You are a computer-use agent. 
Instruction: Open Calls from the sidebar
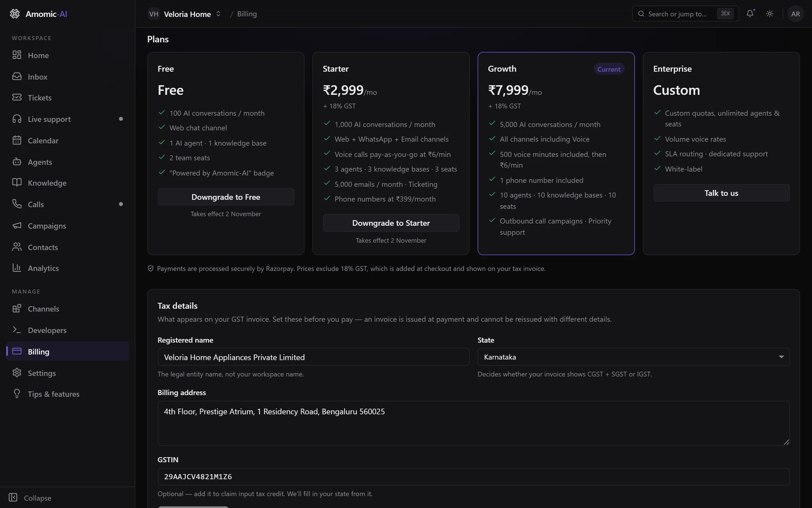(x=68, y=204)
